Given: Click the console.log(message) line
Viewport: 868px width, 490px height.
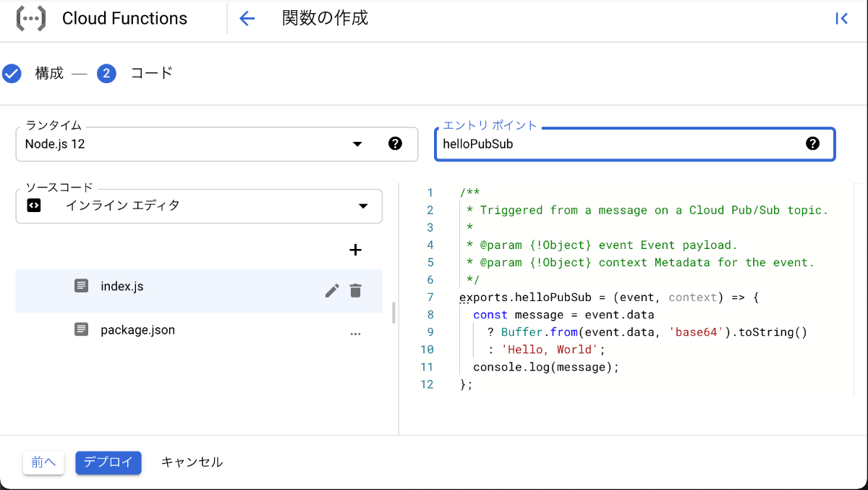Looking at the screenshot, I should click(547, 367).
